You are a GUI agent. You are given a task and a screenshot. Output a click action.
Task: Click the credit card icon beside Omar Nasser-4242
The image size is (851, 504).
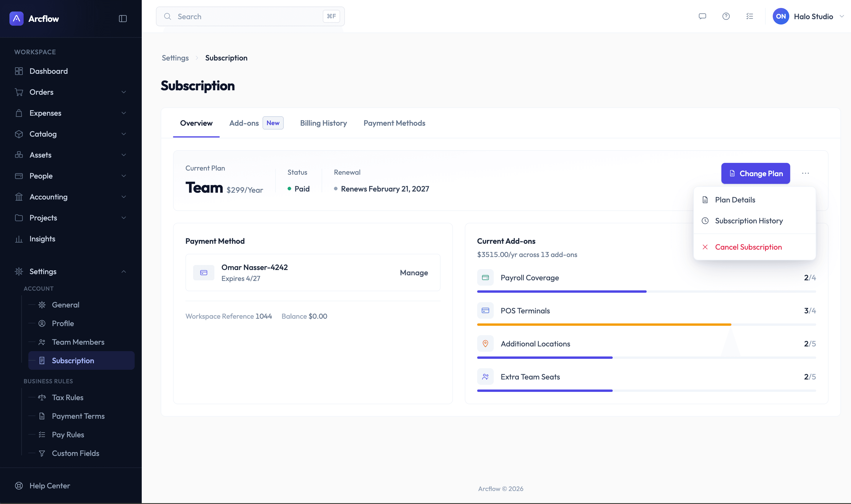[203, 273]
